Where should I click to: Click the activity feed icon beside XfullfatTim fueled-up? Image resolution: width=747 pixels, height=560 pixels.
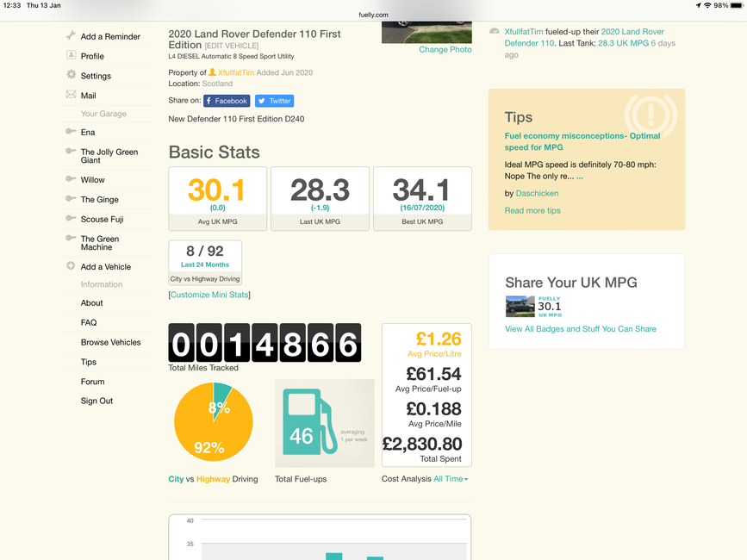[495, 31]
